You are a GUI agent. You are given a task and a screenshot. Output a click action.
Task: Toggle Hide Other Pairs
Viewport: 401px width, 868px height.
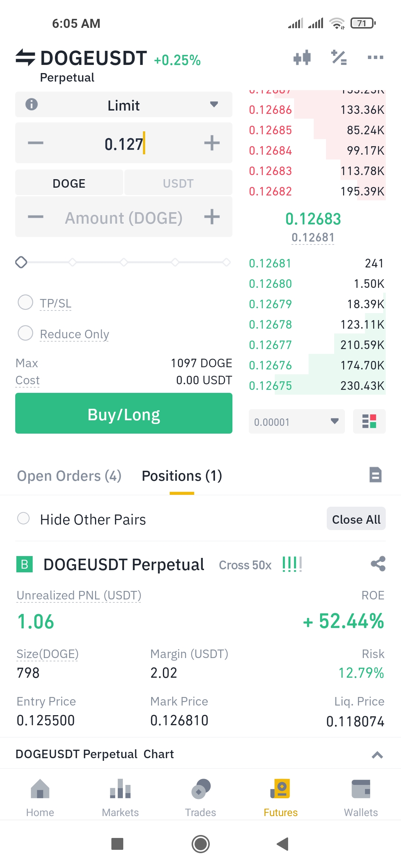23,518
